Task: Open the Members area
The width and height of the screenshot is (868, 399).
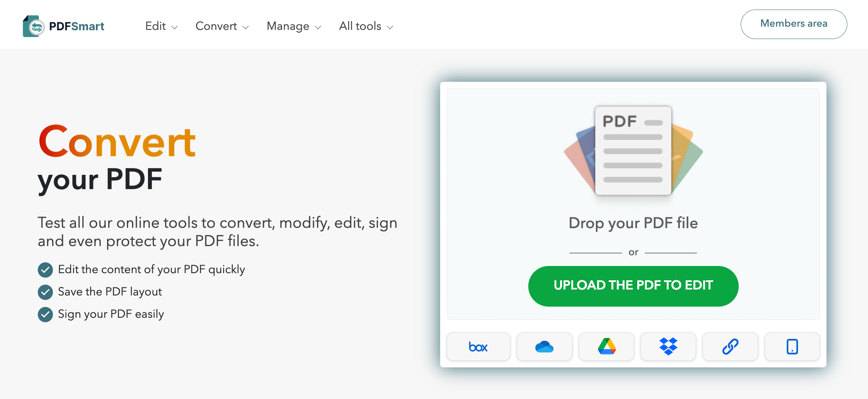Action: 794,24
